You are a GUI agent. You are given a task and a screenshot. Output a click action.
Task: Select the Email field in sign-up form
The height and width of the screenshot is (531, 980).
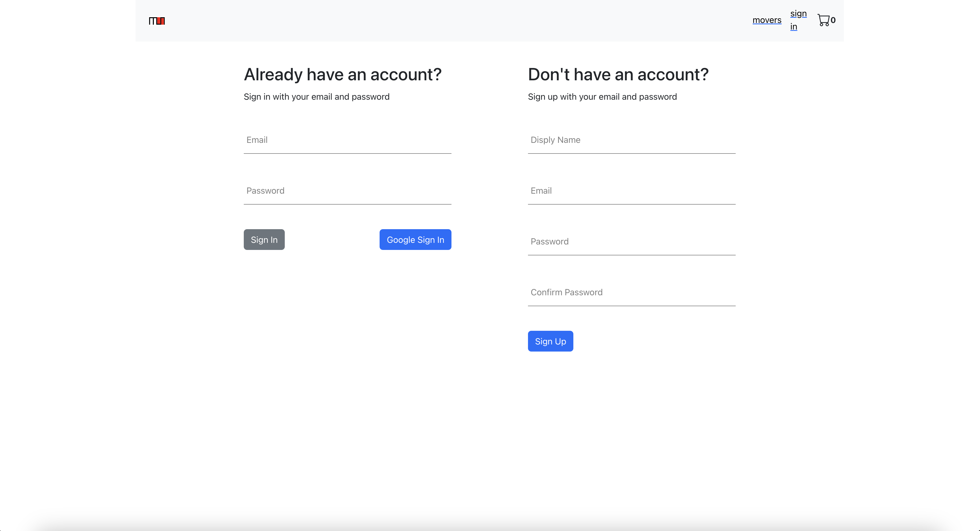pyautogui.click(x=632, y=191)
